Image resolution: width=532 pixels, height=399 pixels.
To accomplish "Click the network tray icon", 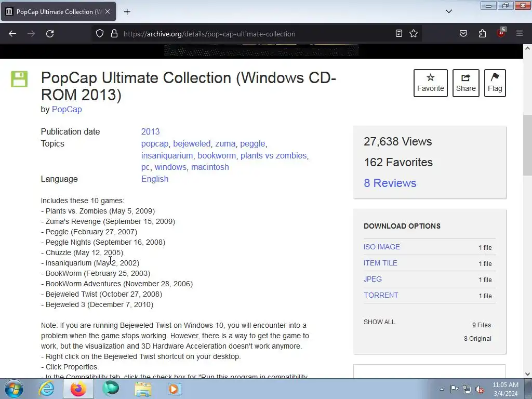I will pyautogui.click(x=467, y=389).
